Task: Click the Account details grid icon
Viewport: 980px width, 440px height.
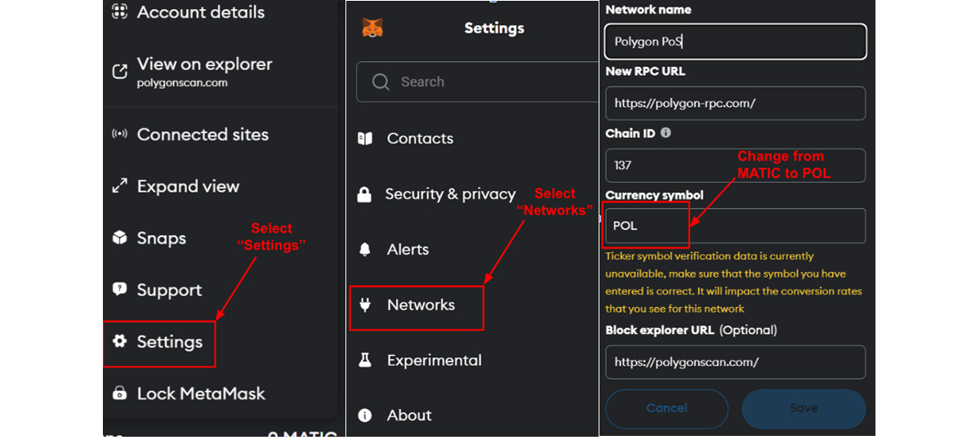Action: (x=120, y=12)
